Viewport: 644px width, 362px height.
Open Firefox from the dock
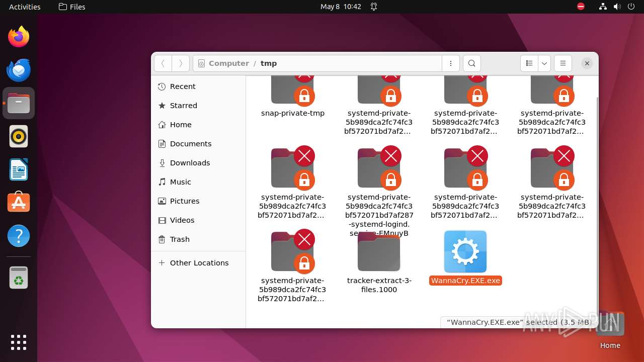click(19, 37)
